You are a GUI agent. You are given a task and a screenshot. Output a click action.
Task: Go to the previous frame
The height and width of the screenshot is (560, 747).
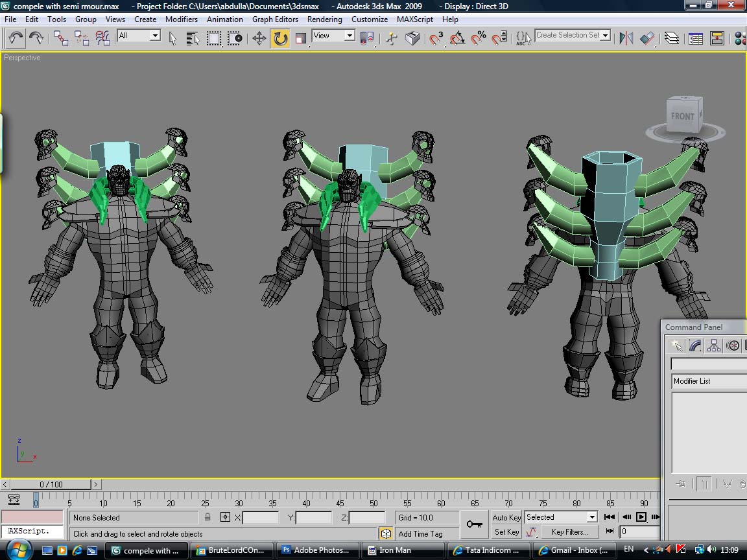click(626, 517)
